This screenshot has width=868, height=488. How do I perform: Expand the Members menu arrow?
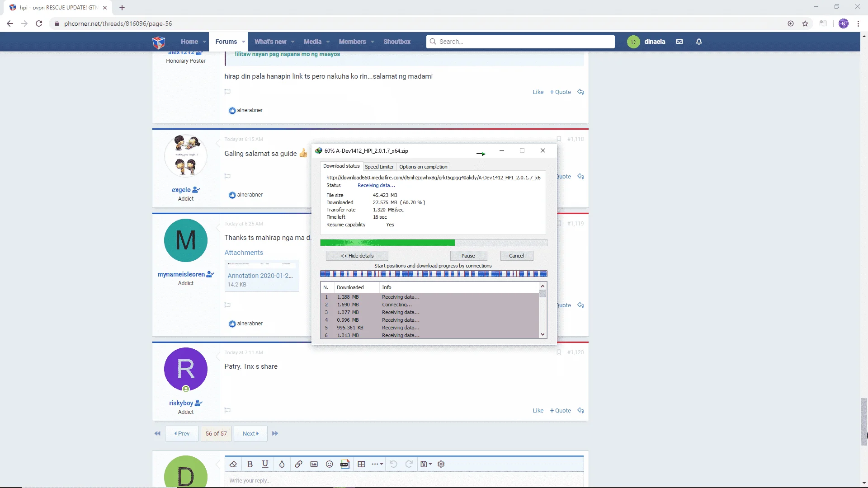373,42
